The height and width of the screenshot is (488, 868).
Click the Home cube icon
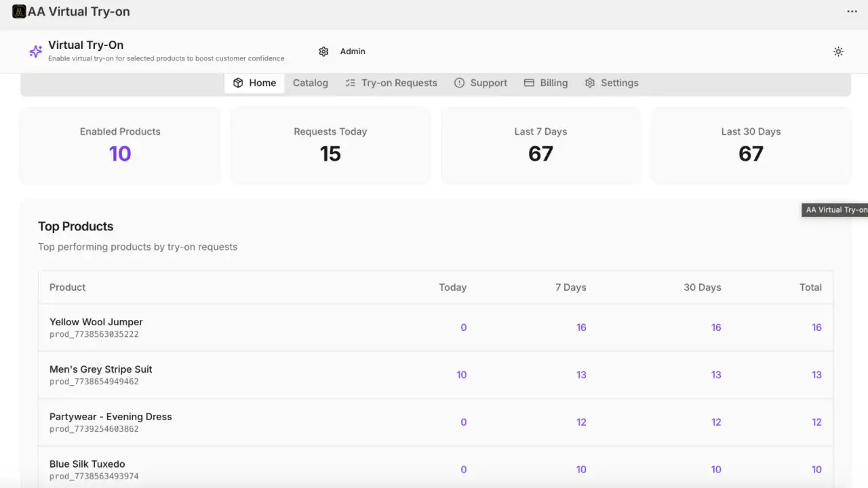pos(238,83)
